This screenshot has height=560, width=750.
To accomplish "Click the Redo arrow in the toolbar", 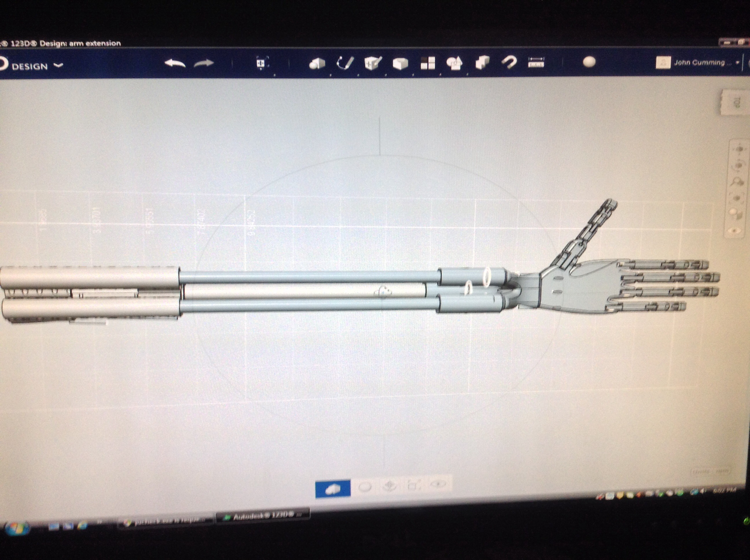I will click(204, 63).
